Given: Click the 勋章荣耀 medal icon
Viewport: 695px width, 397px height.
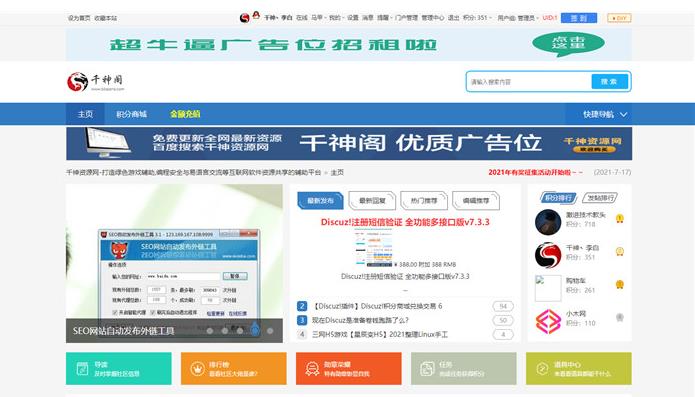Looking at the screenshot, I should [312, 368].
